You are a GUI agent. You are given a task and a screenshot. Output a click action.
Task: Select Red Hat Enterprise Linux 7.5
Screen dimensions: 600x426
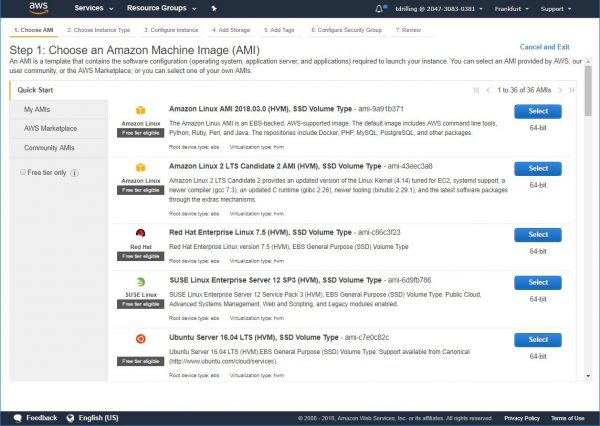tap(538, 235)
